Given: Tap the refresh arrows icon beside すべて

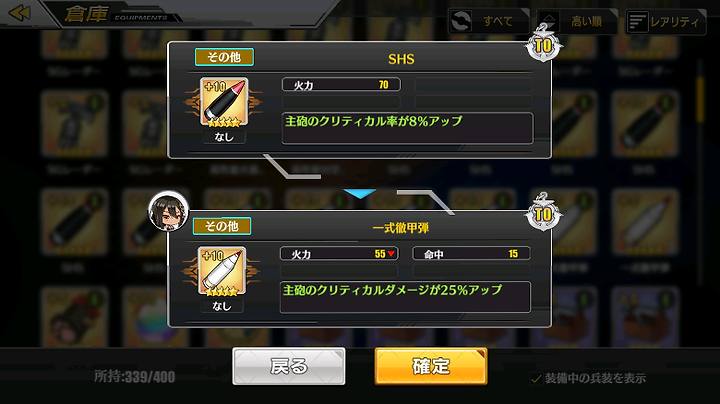Looking at the screenshot, I should tap(461, 21).
